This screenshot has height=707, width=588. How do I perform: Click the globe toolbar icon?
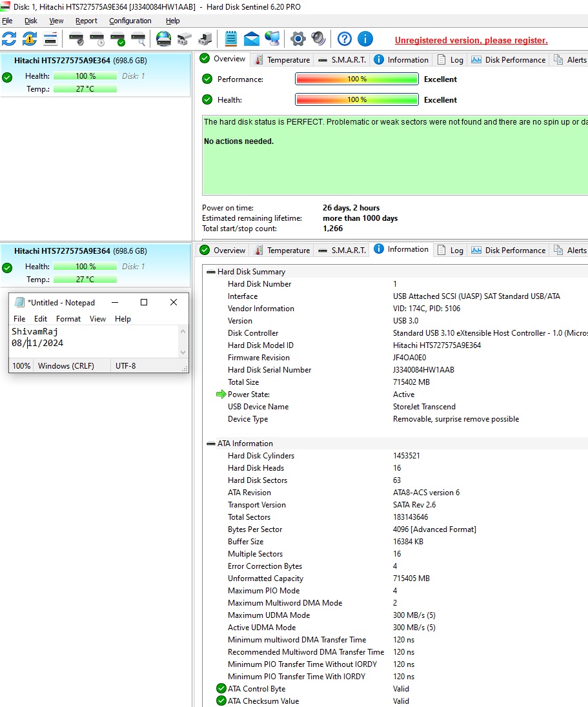point(164,39)
